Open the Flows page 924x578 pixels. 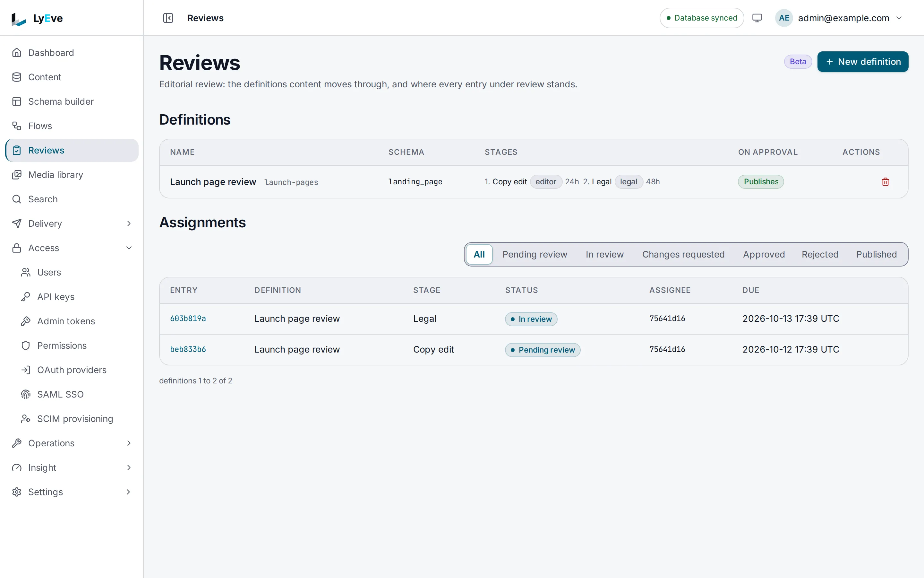(72, 126)
